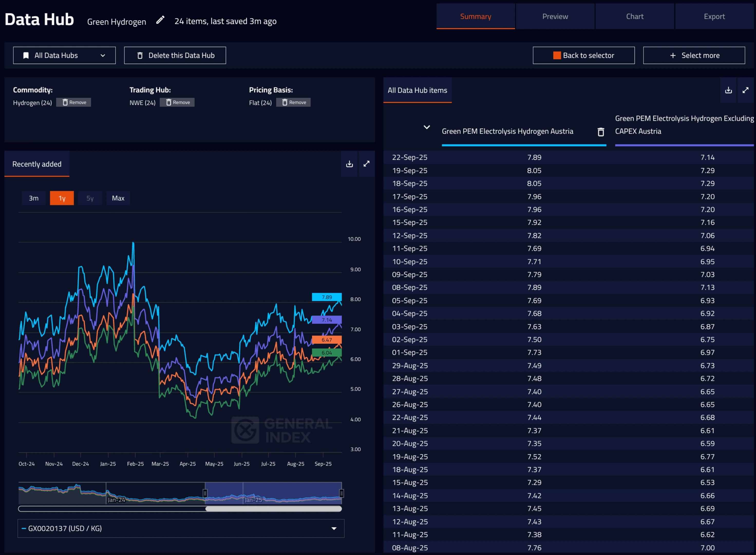The width and height of the screenshot is (756, 555).
Task: Click Delete this Data Hub button
Action: (x=175, y=55)
